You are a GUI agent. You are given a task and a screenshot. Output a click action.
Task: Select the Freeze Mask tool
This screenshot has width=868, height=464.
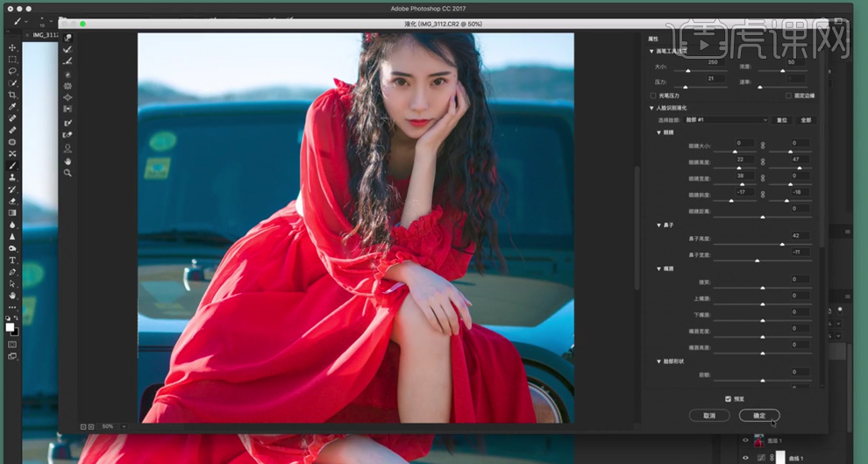point(68,123)
